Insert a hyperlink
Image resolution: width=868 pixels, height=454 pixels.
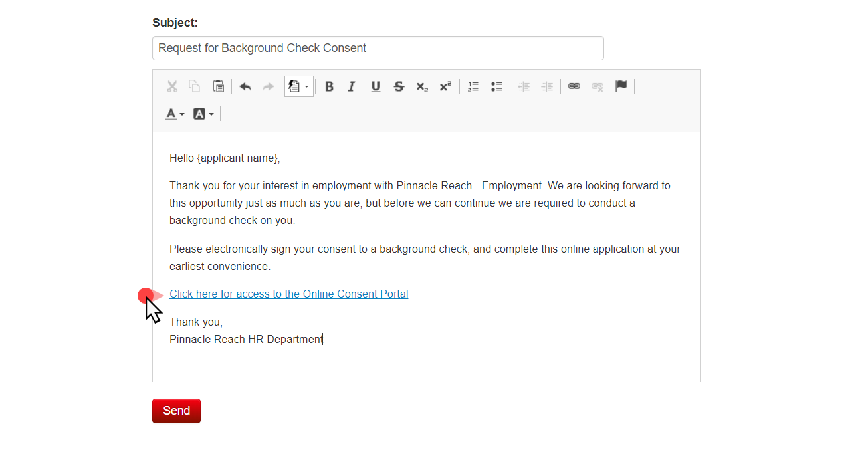pyautogui.click(x=574, y=86)
